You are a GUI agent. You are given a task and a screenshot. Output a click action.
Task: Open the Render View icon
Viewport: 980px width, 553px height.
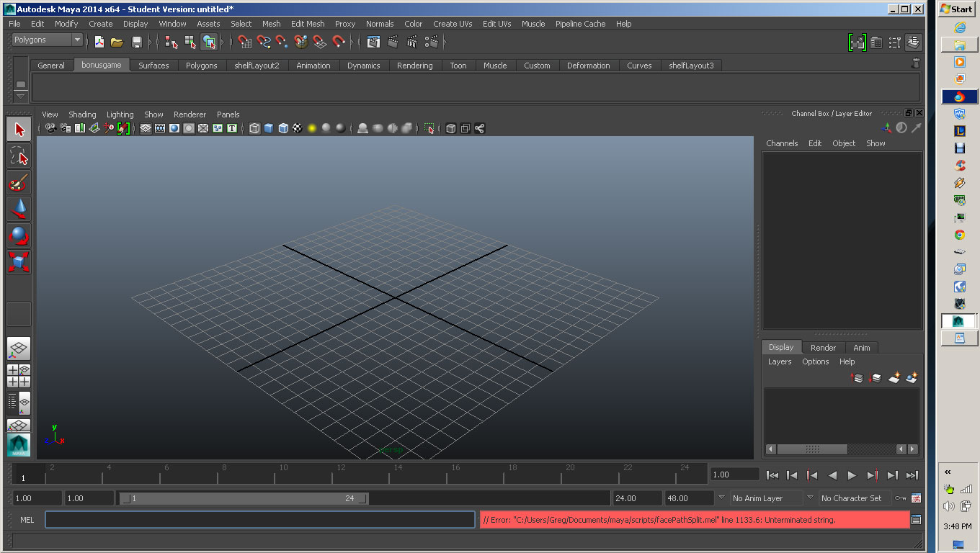(373, 42)
